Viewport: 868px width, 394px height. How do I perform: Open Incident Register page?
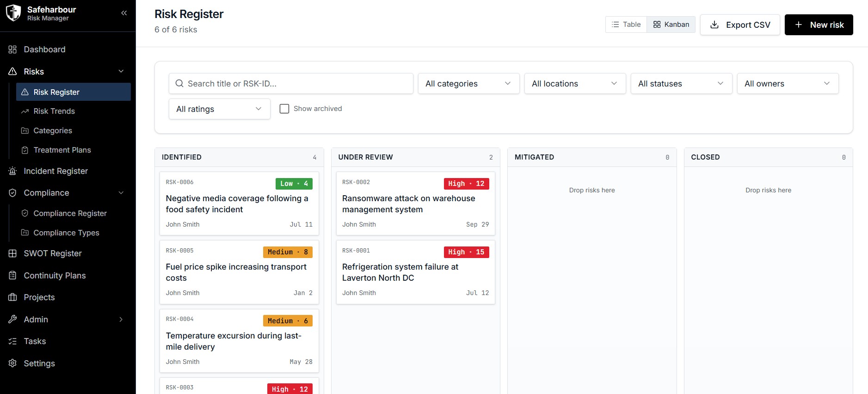(x=68, y=171)
